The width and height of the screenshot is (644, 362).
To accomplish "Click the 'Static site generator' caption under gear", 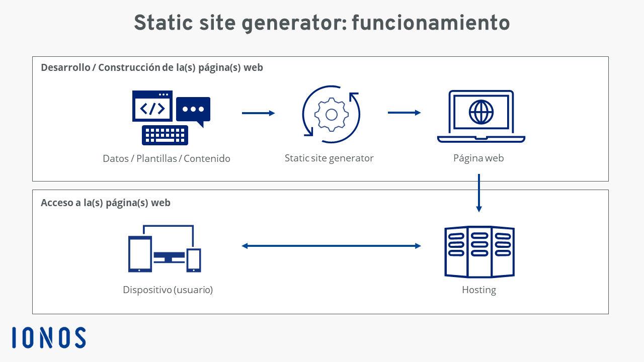I will (329, 158).
